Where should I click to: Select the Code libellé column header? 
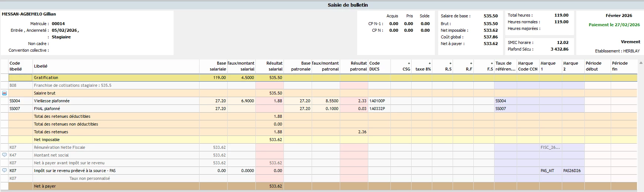(20, 66)
